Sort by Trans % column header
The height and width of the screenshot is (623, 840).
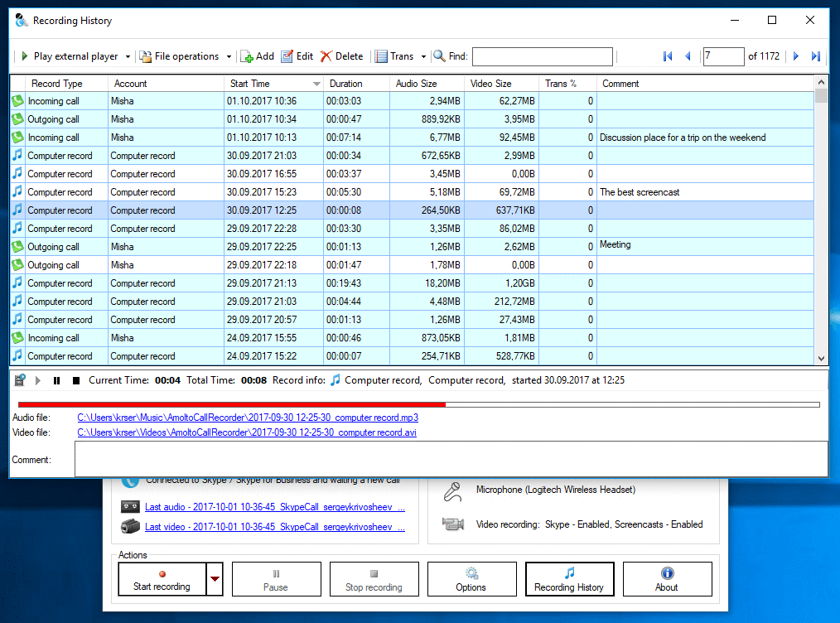click(x=567, y=84)
